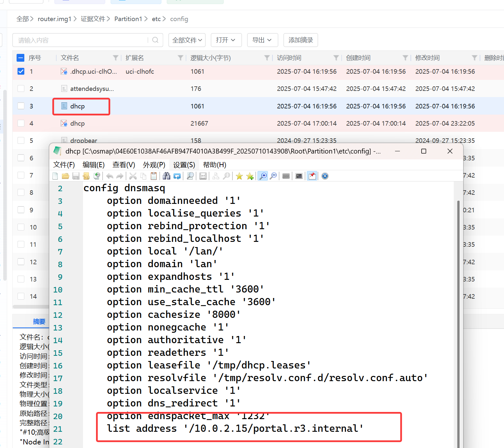Open the 帮助(H) menu
Screen dimensions: 504x448
pos(214,165)
